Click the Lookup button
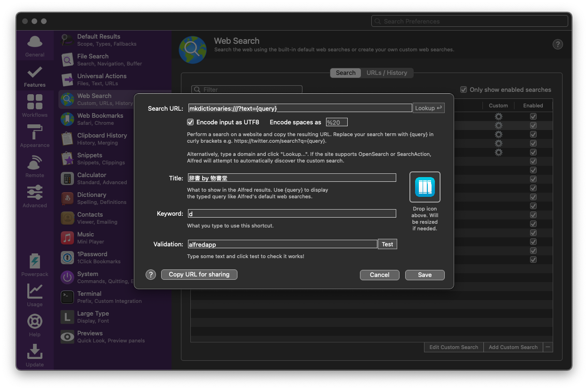Image resolution: width=588 pixels, height=390 pixels. click(x=429, y=108)
